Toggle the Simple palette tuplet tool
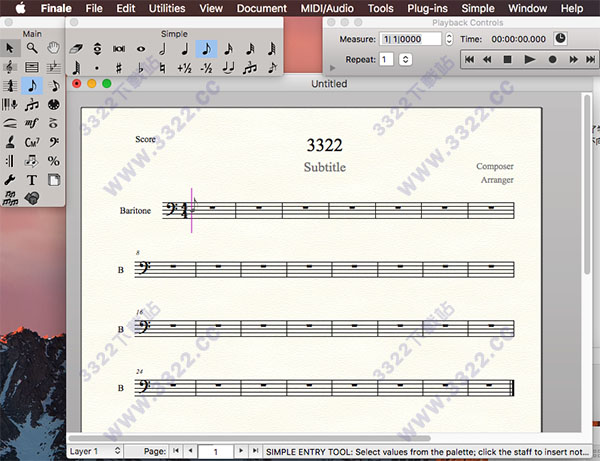The width and height of the screenshot is (600, 461). [x=250, y=68]
